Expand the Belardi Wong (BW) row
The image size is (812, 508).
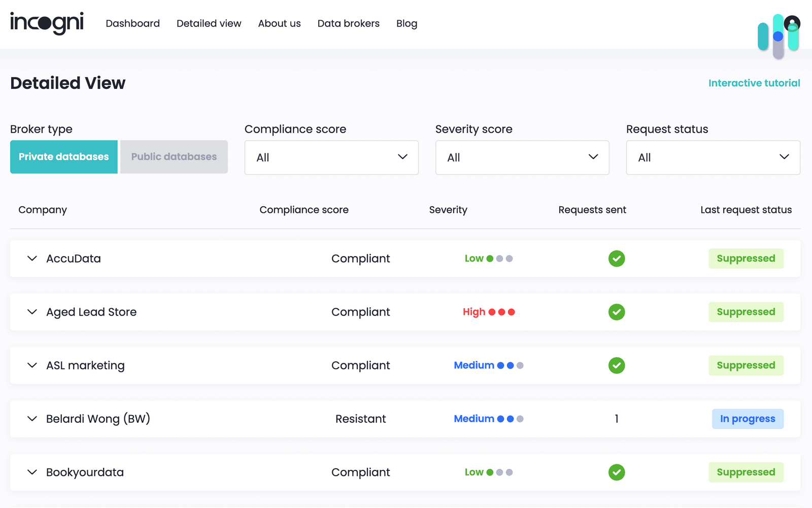[x=32, y=419]
